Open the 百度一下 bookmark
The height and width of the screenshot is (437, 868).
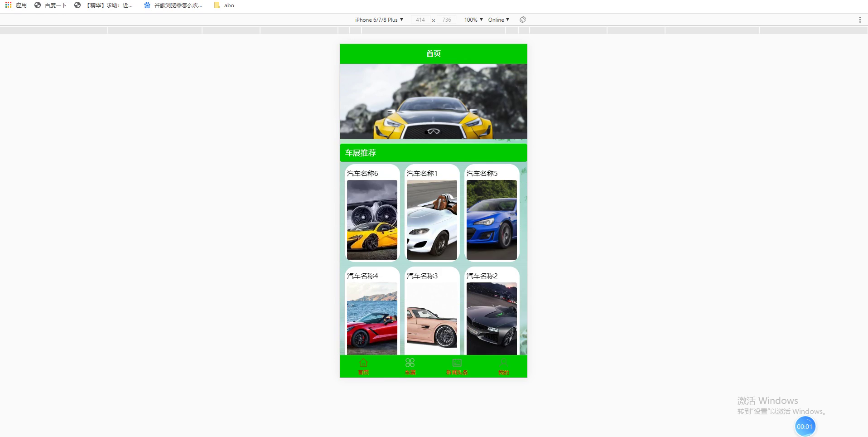[50, 5]
